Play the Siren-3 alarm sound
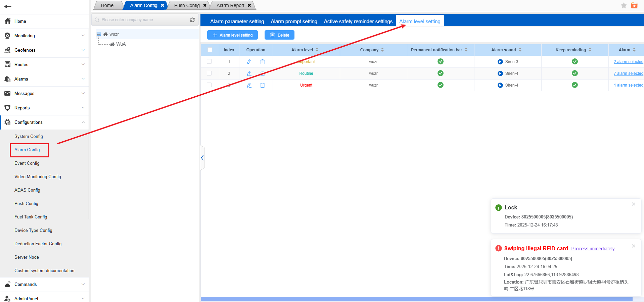 500,62
